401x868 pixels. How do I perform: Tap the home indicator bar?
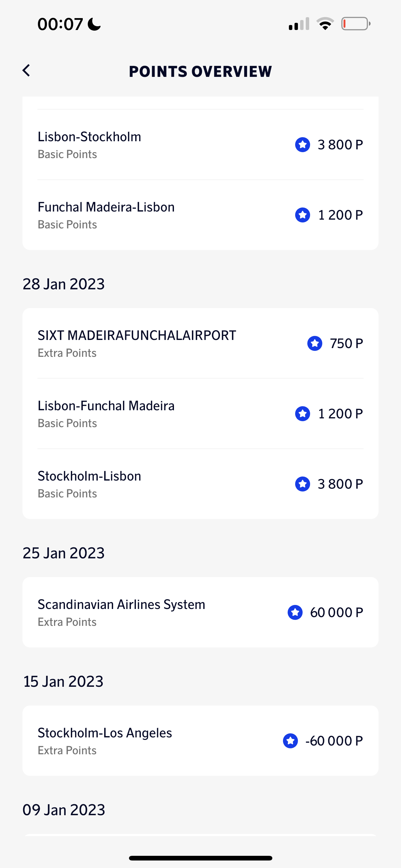click(x=200, y=858)
